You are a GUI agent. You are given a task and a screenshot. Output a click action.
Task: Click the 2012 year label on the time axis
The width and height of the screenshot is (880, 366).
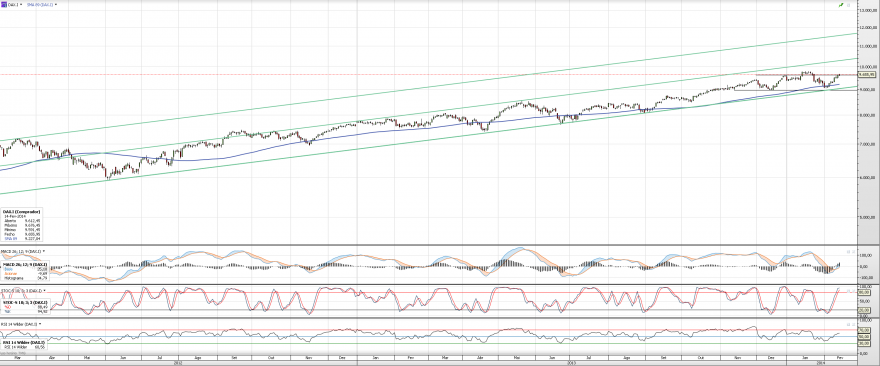click(x=178, y=363)
